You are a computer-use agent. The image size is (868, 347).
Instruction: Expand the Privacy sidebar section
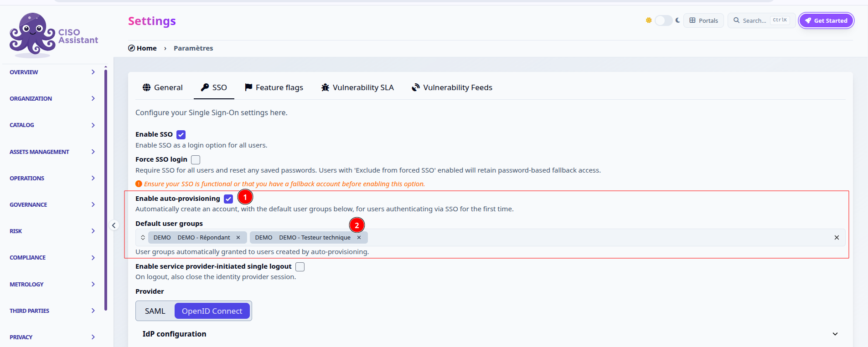click(x=52, y=337)
